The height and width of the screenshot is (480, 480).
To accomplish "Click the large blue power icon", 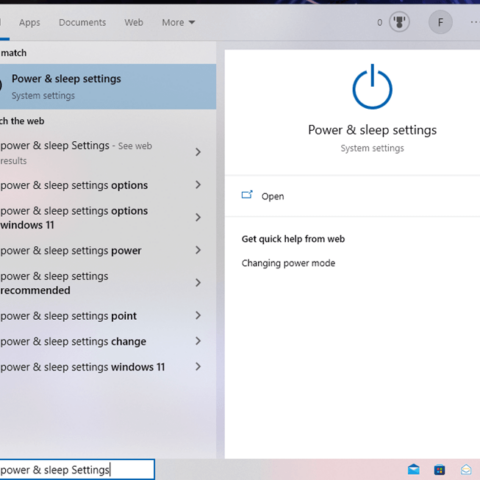I will point(372,87).
